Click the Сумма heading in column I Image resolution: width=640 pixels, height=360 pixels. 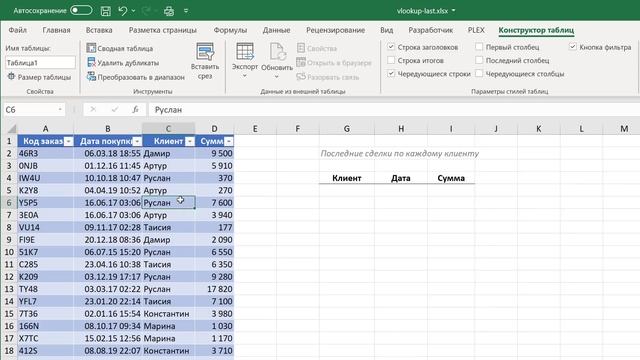(451, 178)
